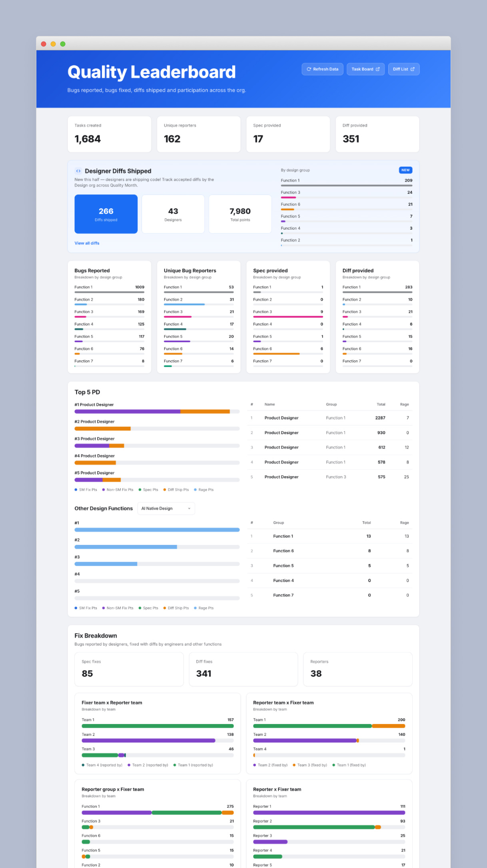Follow the View all diffs link

(x=87, y=243)
